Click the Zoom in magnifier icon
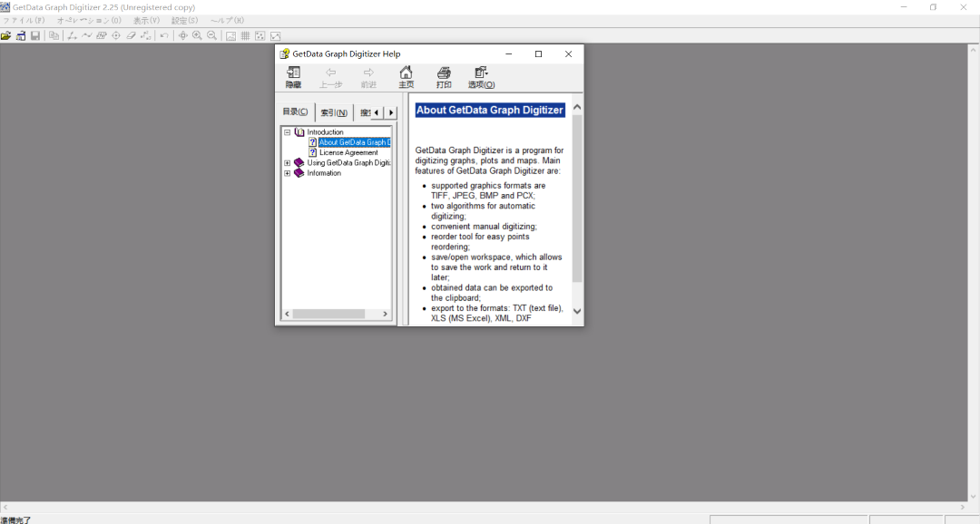 click(199, 35)
